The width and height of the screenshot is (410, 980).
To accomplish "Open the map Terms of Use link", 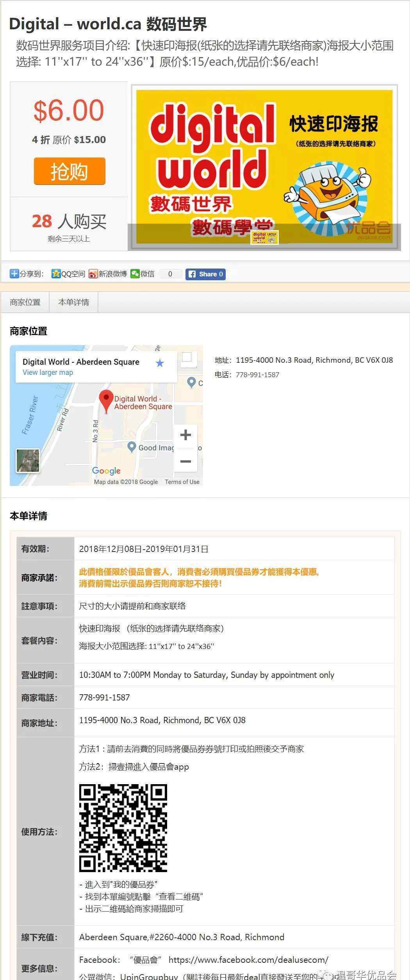I will tap(182, 482).
